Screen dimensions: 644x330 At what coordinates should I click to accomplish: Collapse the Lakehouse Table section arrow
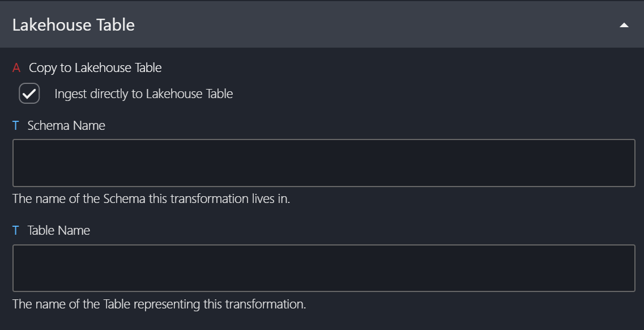click(624, 25)
